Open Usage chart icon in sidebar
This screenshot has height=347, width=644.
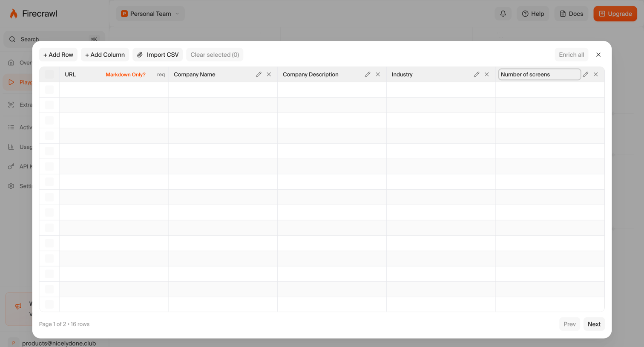click(11, 147)
